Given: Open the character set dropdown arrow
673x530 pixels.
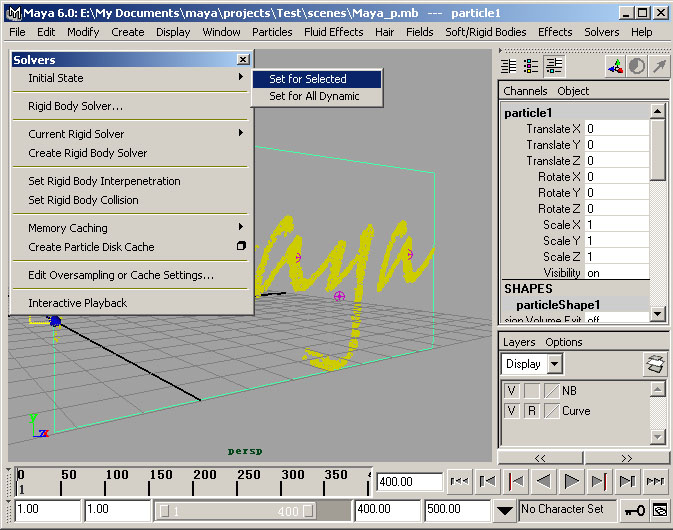Looking at the screenshot, I should click(x=507, y=510).
